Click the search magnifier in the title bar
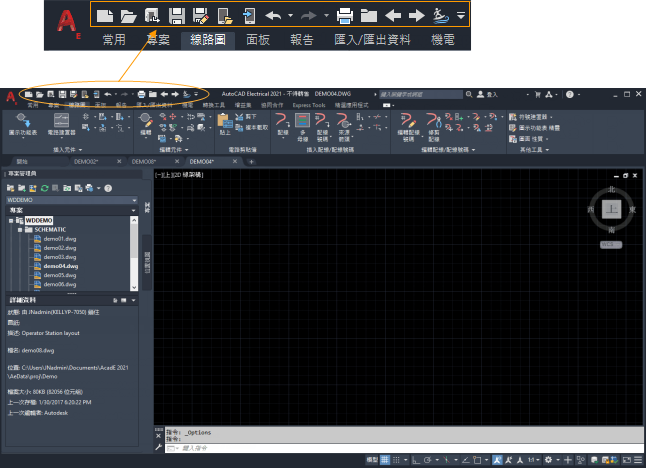Screen dimensions: 646x468 coord(469,94)
